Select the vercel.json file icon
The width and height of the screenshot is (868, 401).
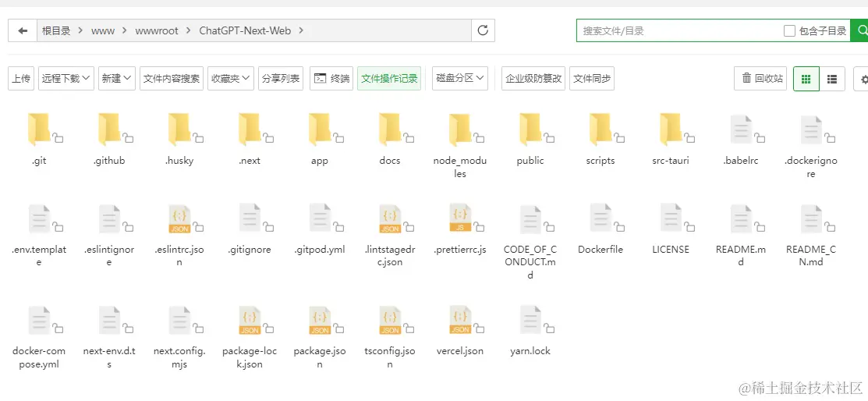click(461, 321)
